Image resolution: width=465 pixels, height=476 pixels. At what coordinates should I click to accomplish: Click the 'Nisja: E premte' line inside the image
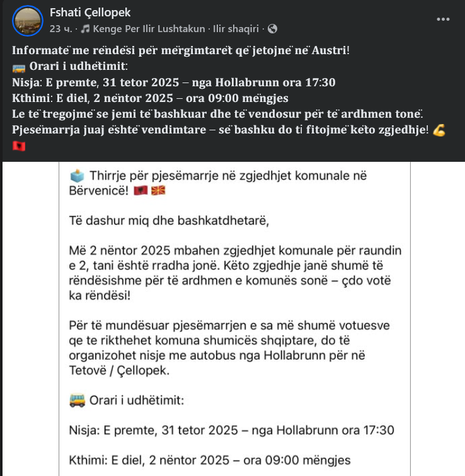[x=231, y=431]
